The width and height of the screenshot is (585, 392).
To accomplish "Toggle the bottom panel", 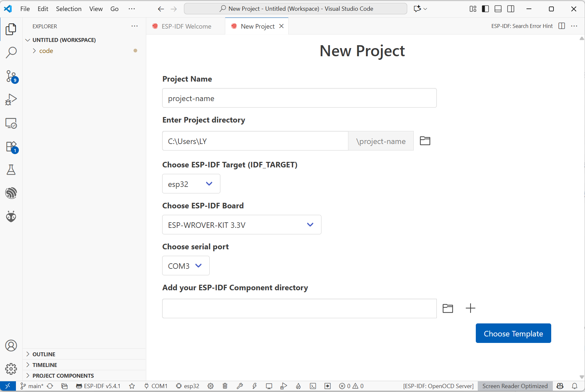I will pyautogui.click(x=498, y=9).
